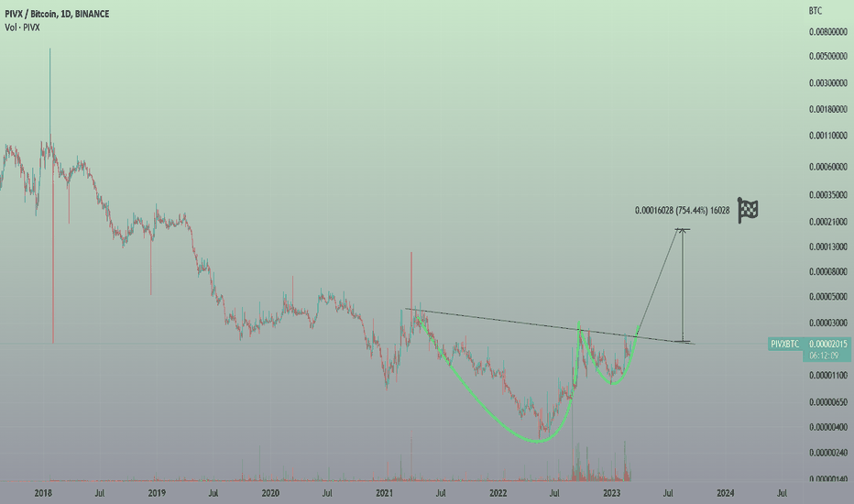Click price axis value 0.00003000

827,323
